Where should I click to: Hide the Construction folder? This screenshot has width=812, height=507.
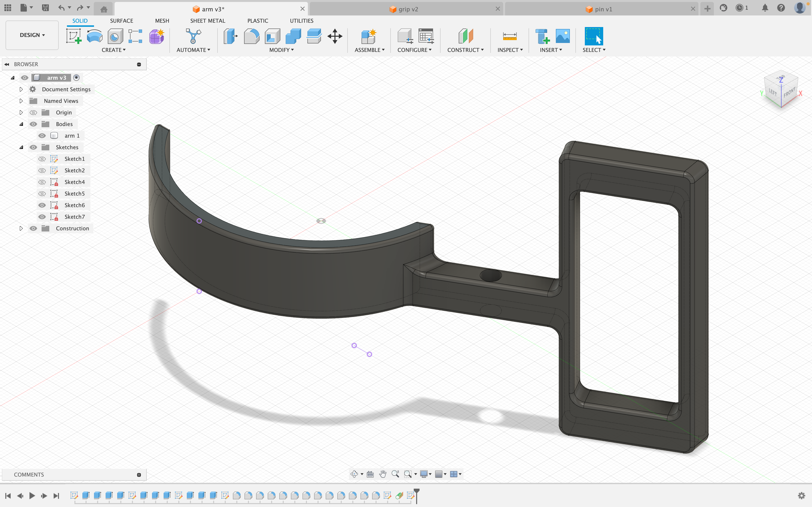(33, 228)
